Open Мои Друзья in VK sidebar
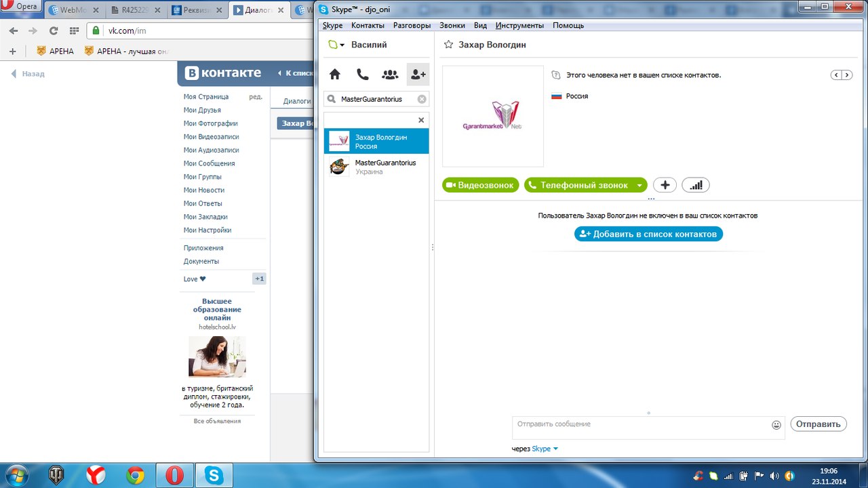The image size is (868, 488). (x=202, y=110)
